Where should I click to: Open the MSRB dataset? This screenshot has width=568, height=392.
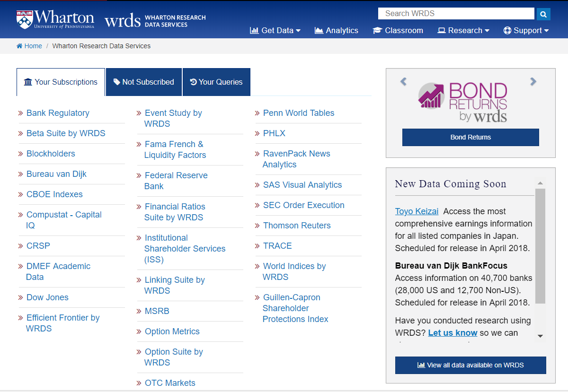point(157,311)
